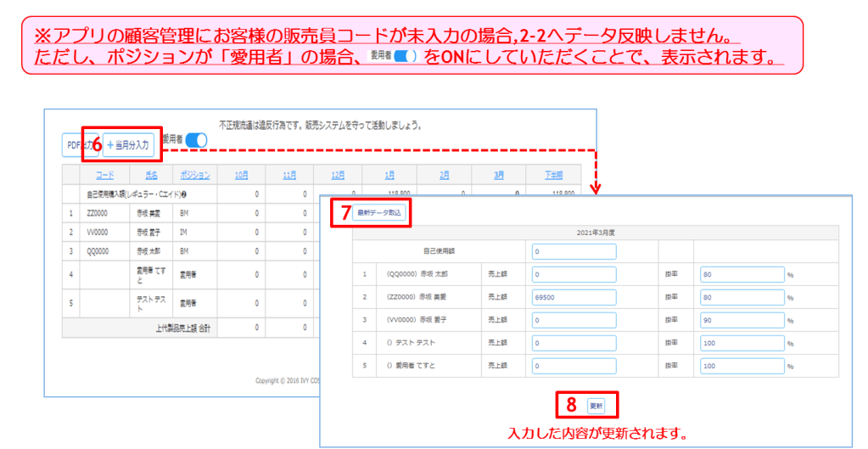Click the 11月 column header link
The image size is (868, 449).
point(289,175)
